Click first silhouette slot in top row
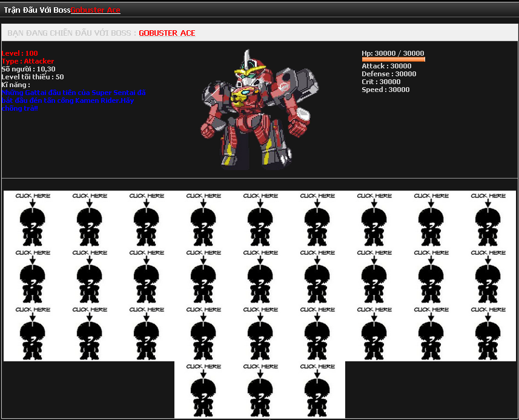519x420 pixels. (x=33, y=219)
